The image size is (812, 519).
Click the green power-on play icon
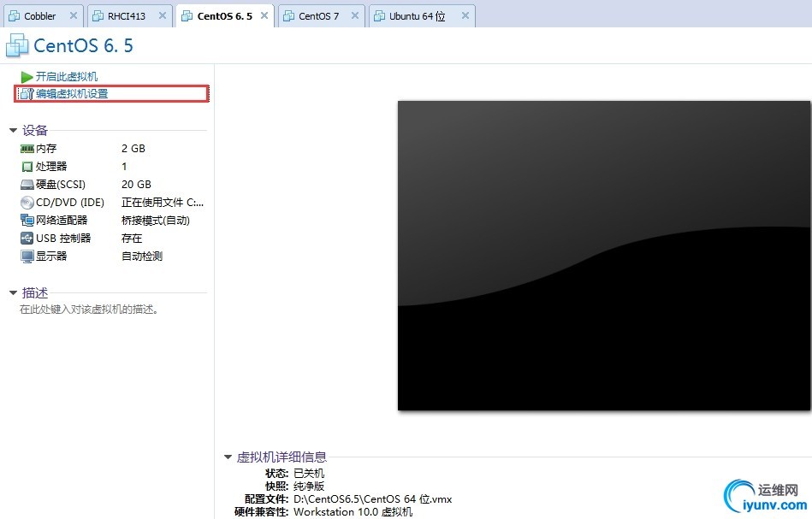(x=27, y=77)
